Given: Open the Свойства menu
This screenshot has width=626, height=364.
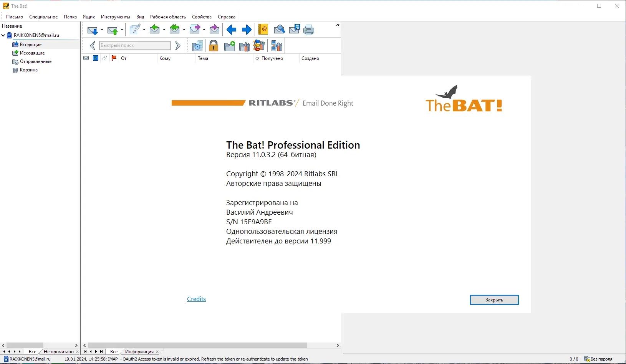Looking at the screenshot, I should 202,17.
